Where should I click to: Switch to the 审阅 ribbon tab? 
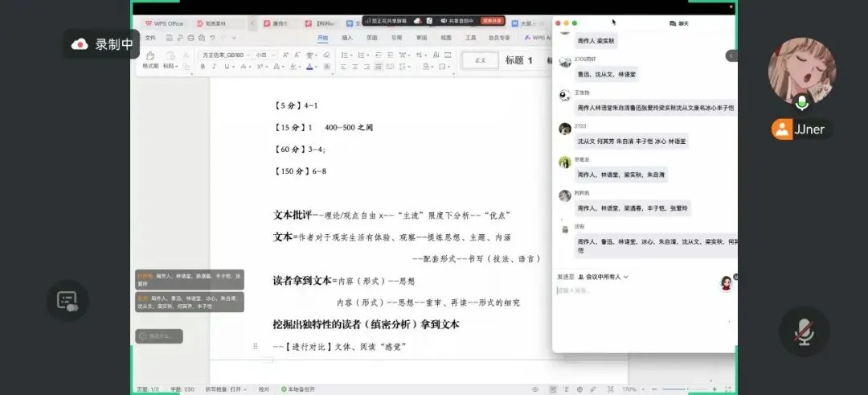(x=422, y=38)
